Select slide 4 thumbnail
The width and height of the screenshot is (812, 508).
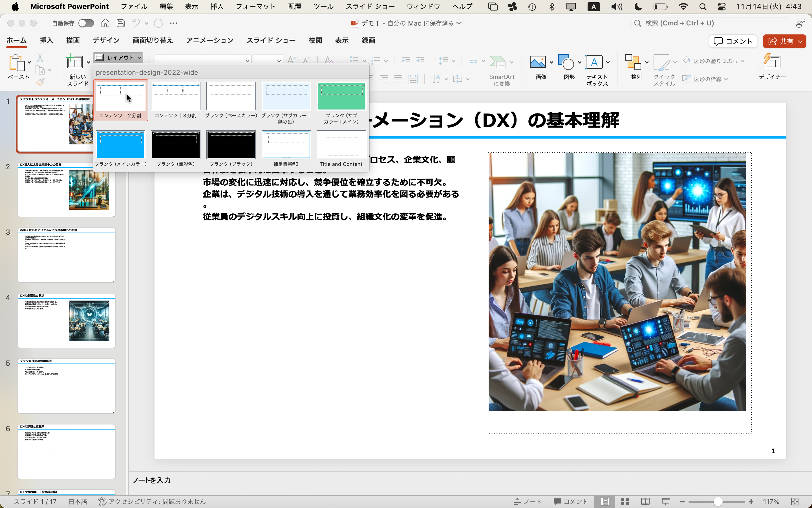tap(67, 320)
